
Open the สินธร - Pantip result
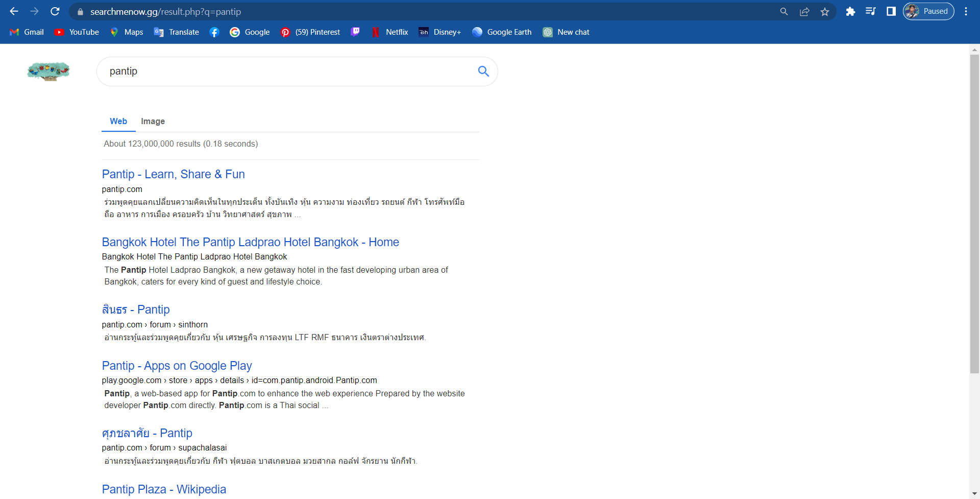[136, 310]
